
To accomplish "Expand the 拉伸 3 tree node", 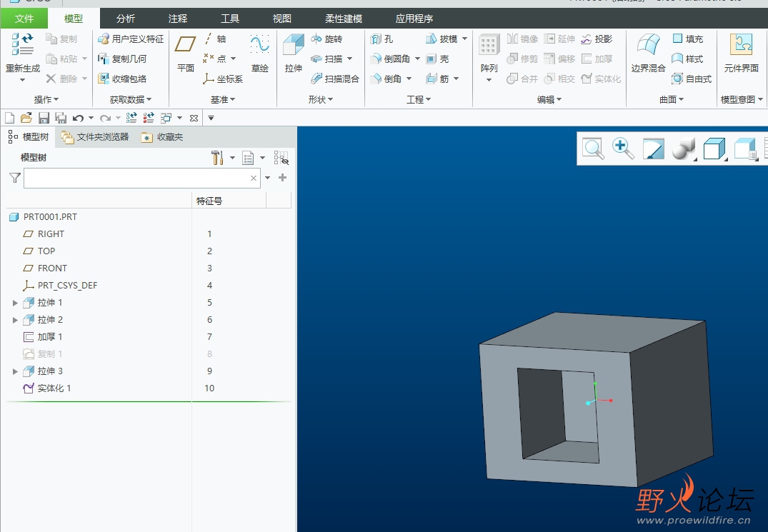I will pyautogui.click(x=15, y=371).
